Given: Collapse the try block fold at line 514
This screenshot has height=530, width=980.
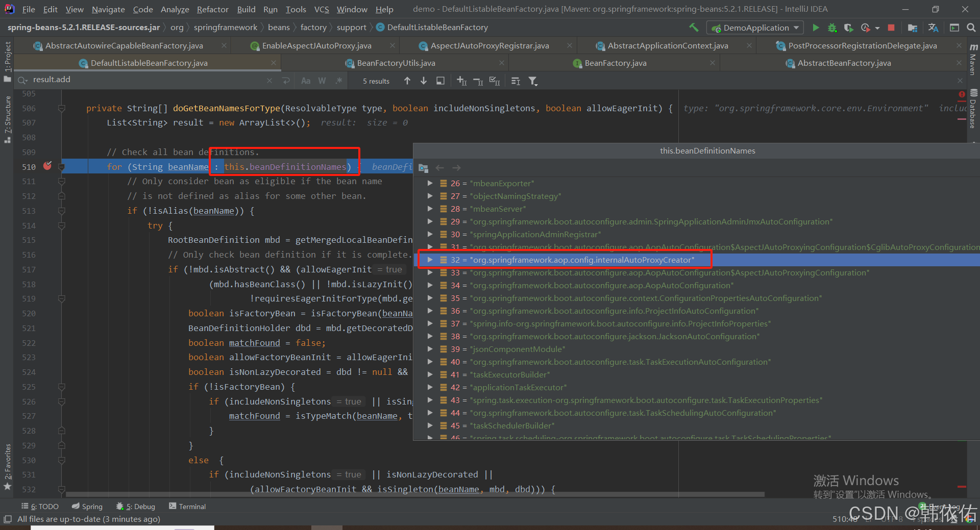Looking at the screenshot, I should (x=62, y=225).
